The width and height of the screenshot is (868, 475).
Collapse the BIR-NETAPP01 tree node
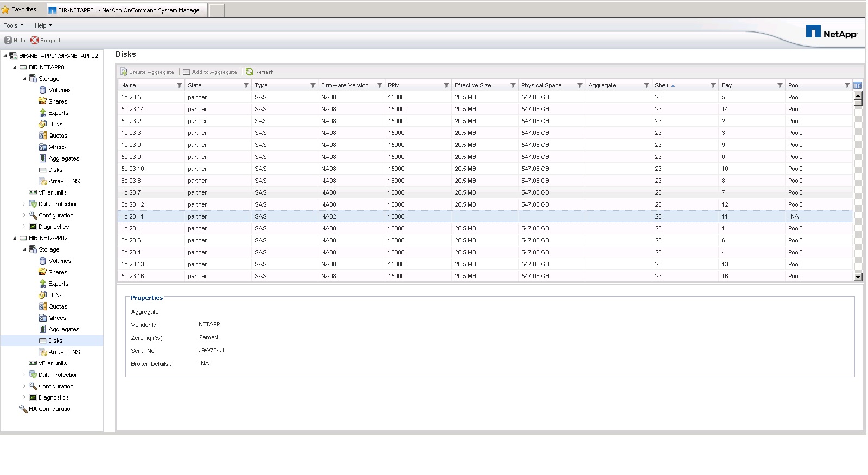(x=15, y=67)
